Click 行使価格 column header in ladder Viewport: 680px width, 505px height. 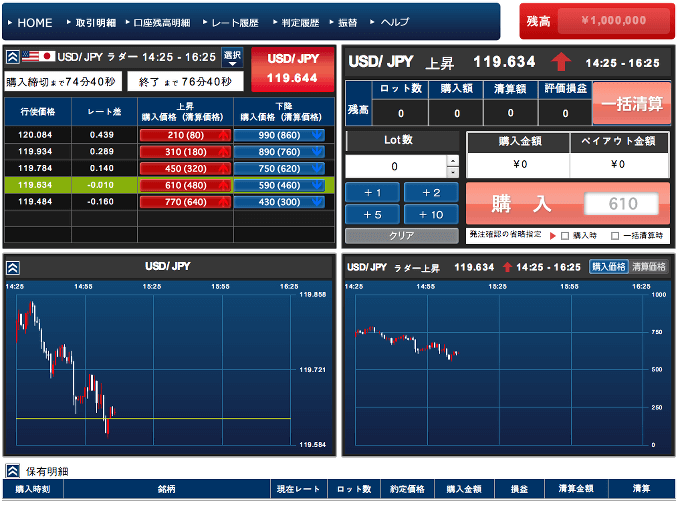[38, 111]
